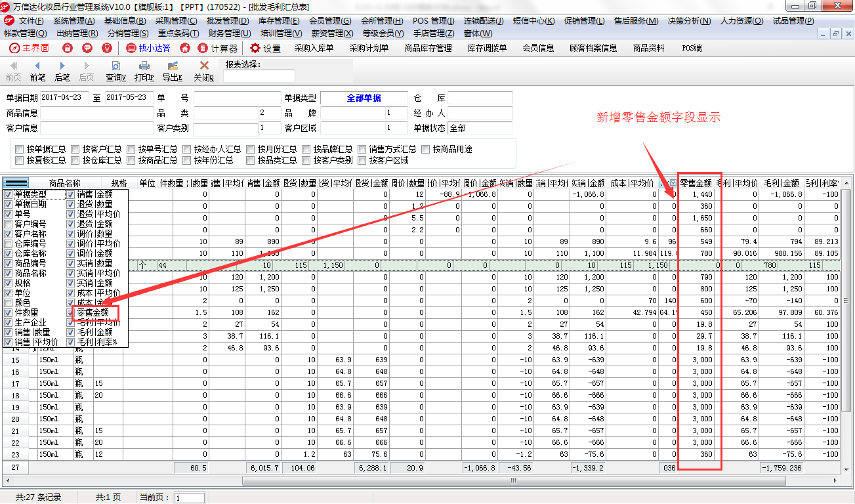This screenshot has height=504, width=855.
Task: Click the 打印 print button
Action: [x=144, y=71]
